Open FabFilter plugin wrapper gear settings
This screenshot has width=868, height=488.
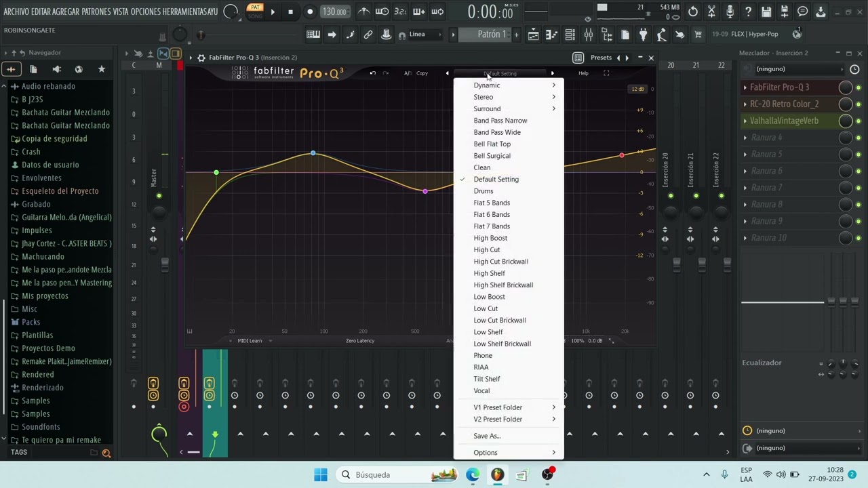point(201,58)
